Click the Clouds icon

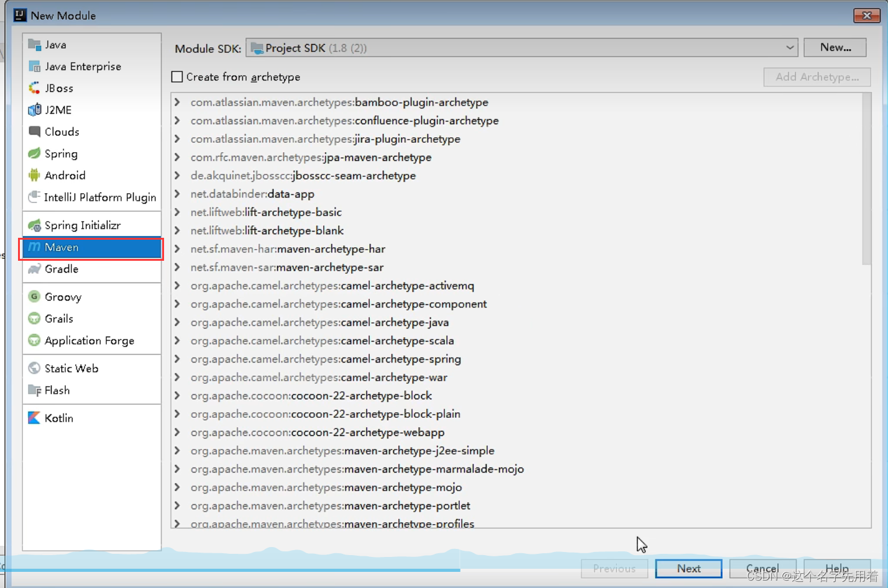(35, 132)
